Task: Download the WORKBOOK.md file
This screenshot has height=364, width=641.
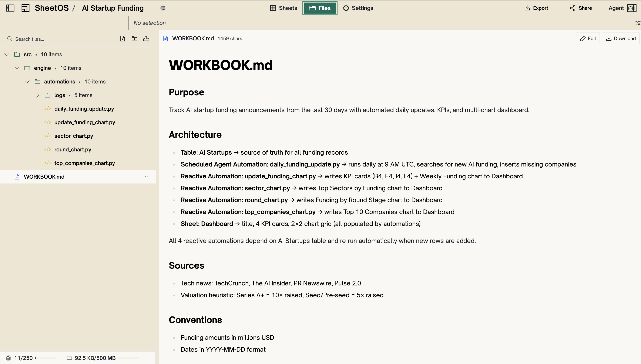Action: 621,38
